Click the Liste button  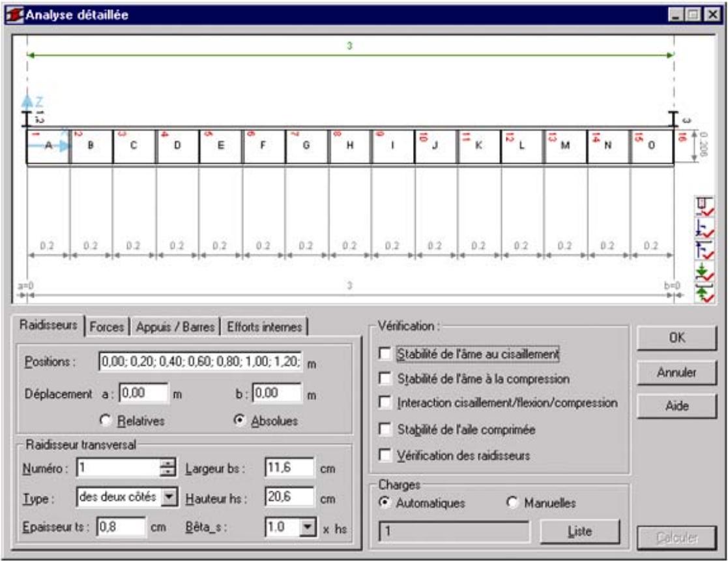click(579, 531)
